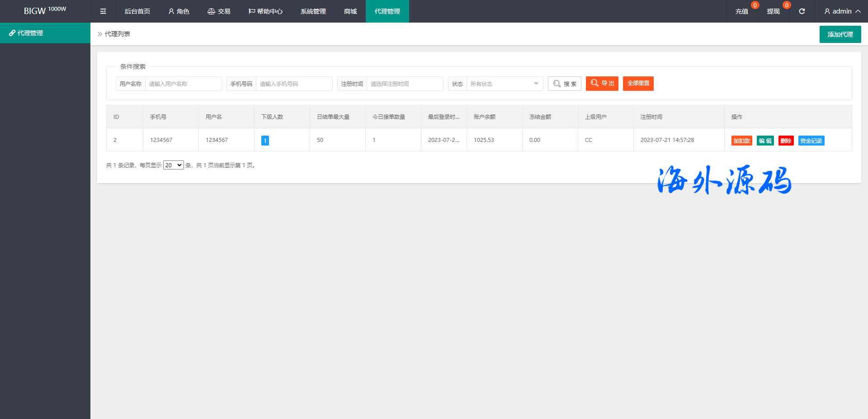This screenshot has height=419, width=868.
Task: Open the 充值 recharge notifications
Action: [x=741, y=11]
